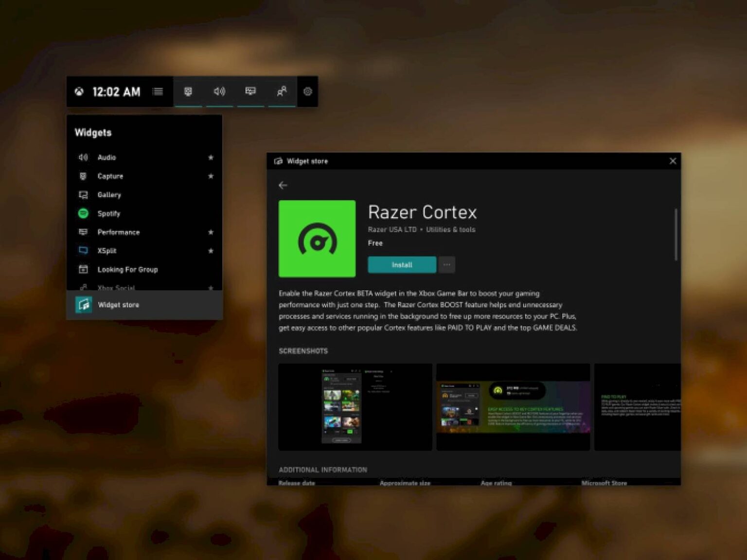The image size is (747, 560).
Task: Open the XSplit widget
Action: (144, 251)
